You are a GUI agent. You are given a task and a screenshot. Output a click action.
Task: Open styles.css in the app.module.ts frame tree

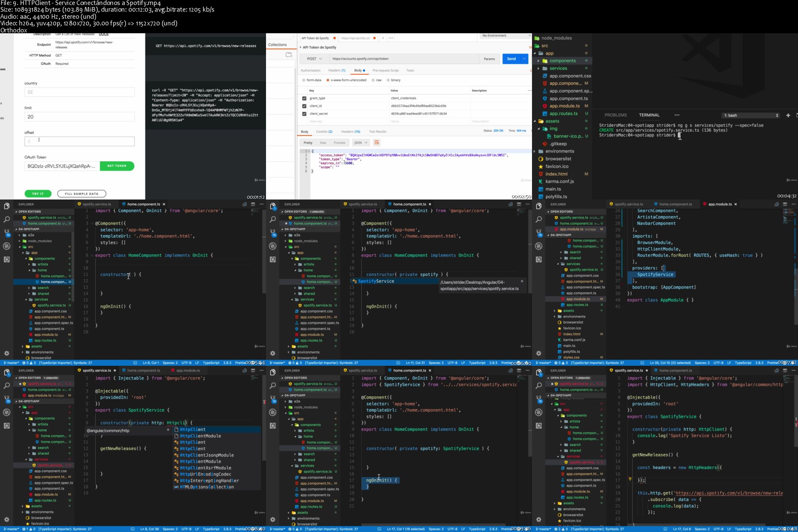coord(571,357)
